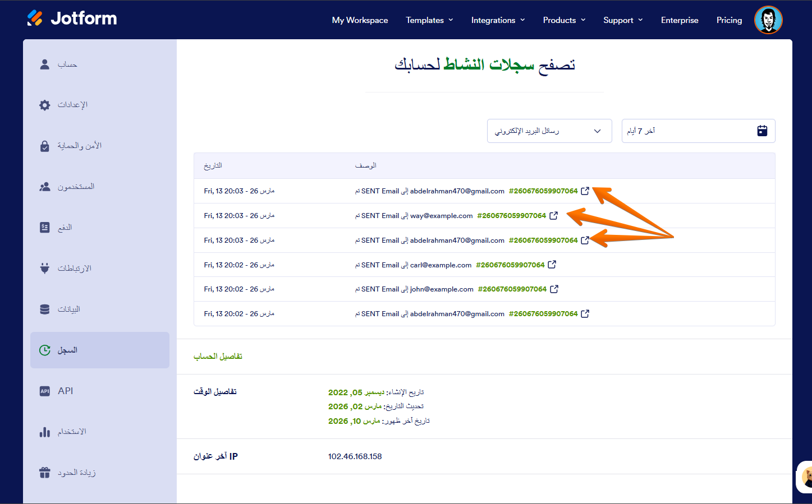
Task: Open external link icon for john@example.com email
Action: [x=554, y=289]
